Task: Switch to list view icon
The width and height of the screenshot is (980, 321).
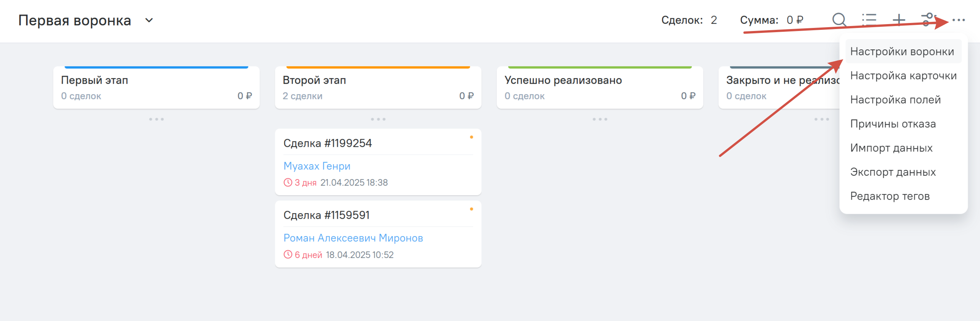Action: click(869, 20)
